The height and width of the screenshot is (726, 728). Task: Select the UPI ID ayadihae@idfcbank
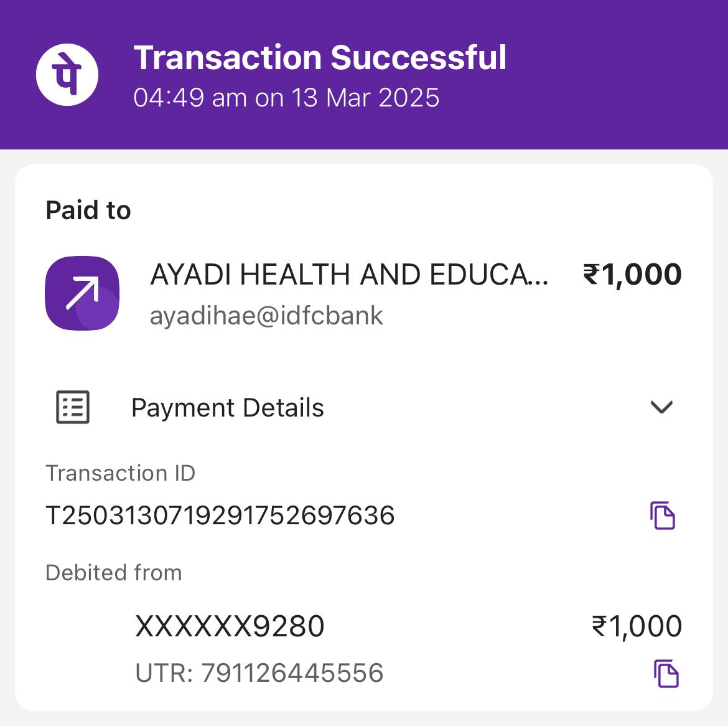pyautogui.click(x=266, y=316)
